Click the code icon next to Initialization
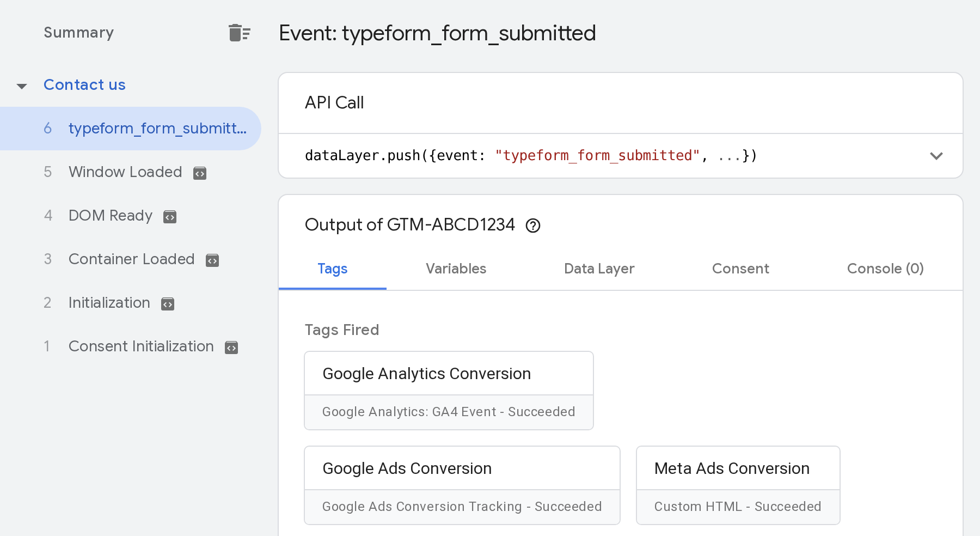 tap(168, 304)
